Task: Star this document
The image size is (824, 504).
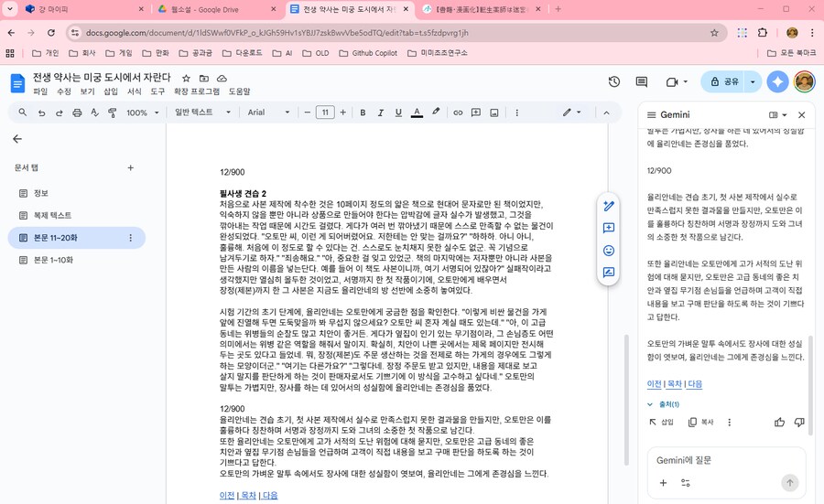Action: (x=186, y=79)
